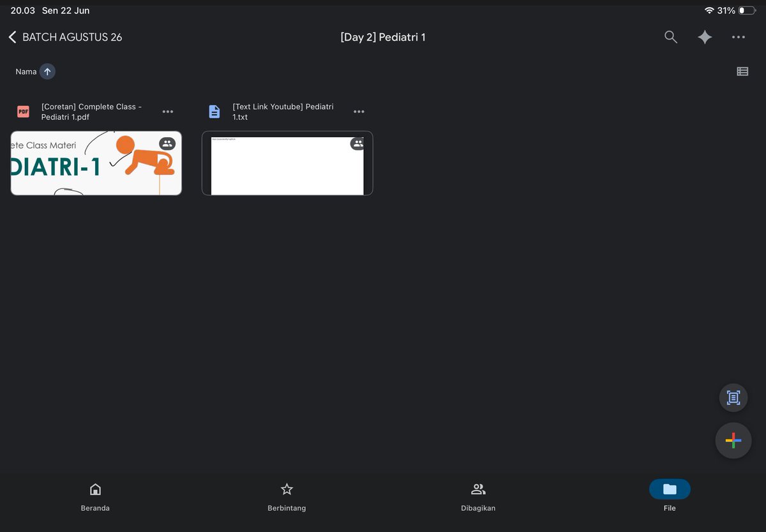Tap the document scan button

733,397
